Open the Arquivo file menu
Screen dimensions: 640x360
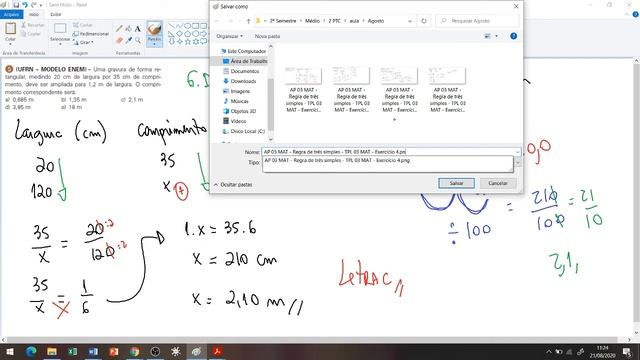tap(11, 14)
